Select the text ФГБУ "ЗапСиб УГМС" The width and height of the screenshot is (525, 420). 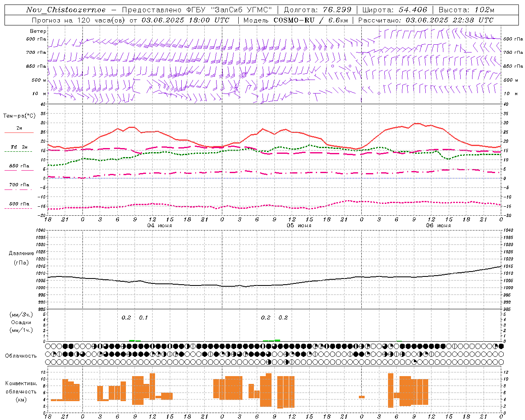[229, 10]
